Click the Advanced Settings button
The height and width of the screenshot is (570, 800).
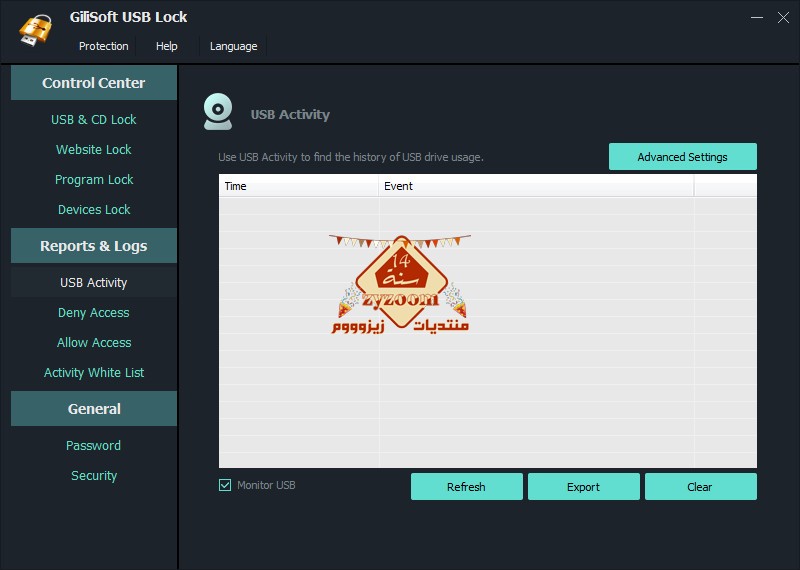point(683,157)
